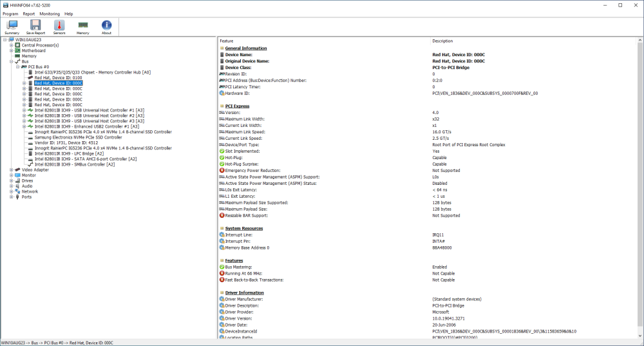Click the Drives icon in tree
This screenshot has width=644, height=346.
[17, 181]
